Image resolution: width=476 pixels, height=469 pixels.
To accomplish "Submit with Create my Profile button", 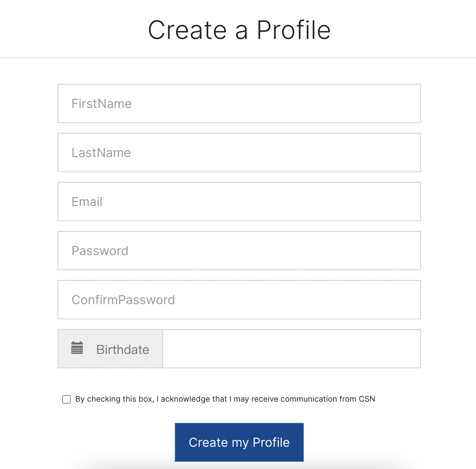I will pos(239,442).
